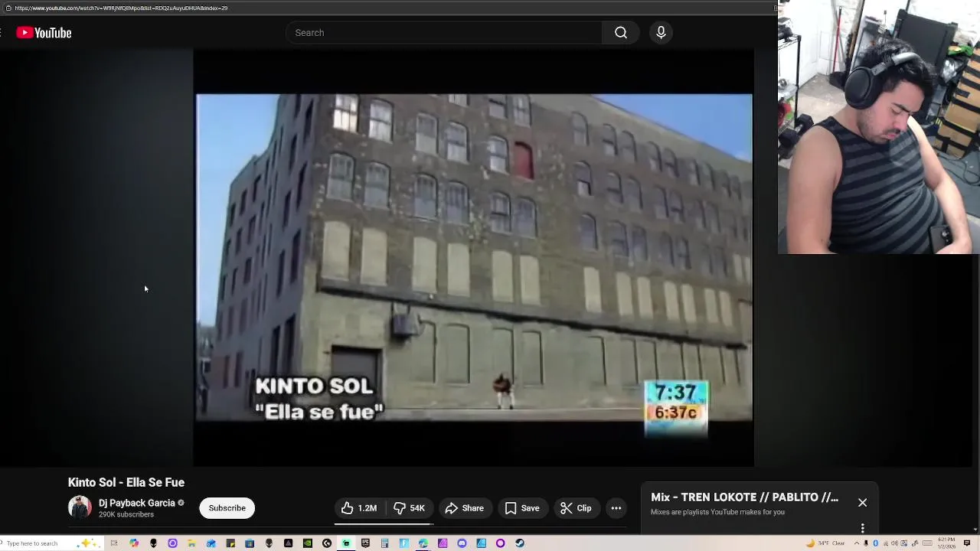980x551 pixels.
Task: Open Bluetooth tray icon
Action: coord(876,543)
